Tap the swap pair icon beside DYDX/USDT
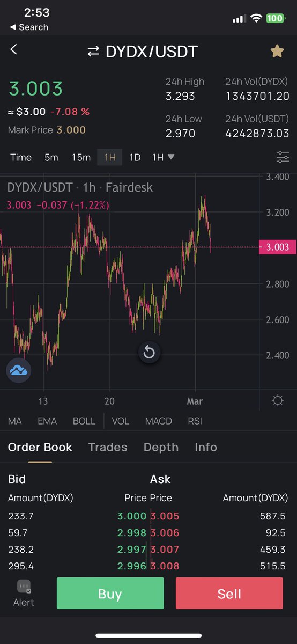The height and width of the screenshot is (644, 297). click(x=93, y=52)
